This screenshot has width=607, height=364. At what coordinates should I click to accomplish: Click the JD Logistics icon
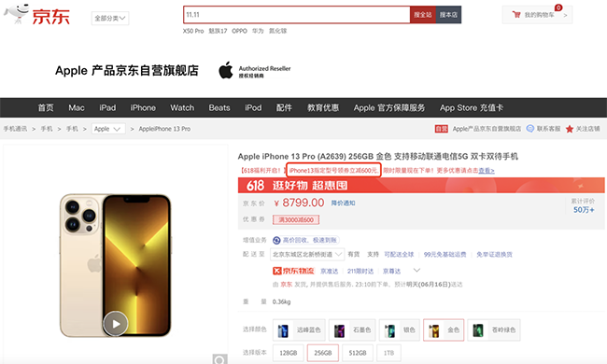[x=293, y=271]
